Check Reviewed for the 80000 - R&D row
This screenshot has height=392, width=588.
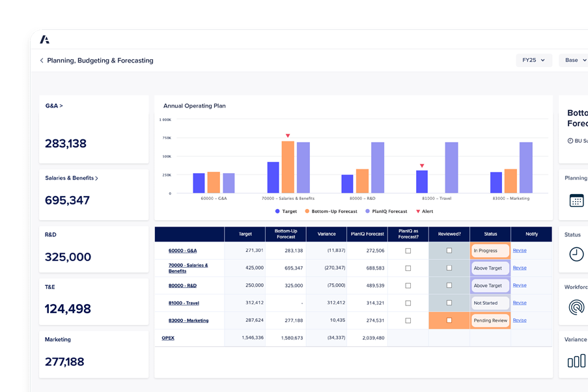pyautogui.click(x=449, y=285)
